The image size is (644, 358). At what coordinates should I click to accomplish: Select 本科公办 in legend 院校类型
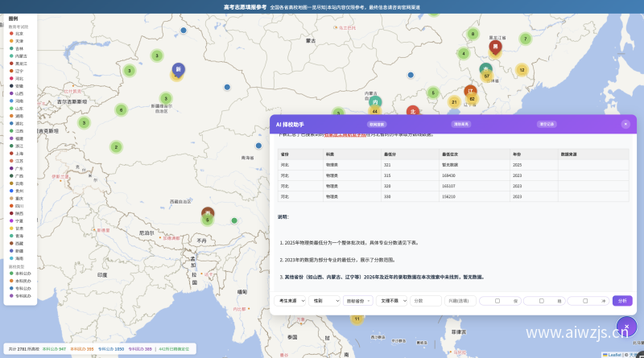tap(20, 274)
